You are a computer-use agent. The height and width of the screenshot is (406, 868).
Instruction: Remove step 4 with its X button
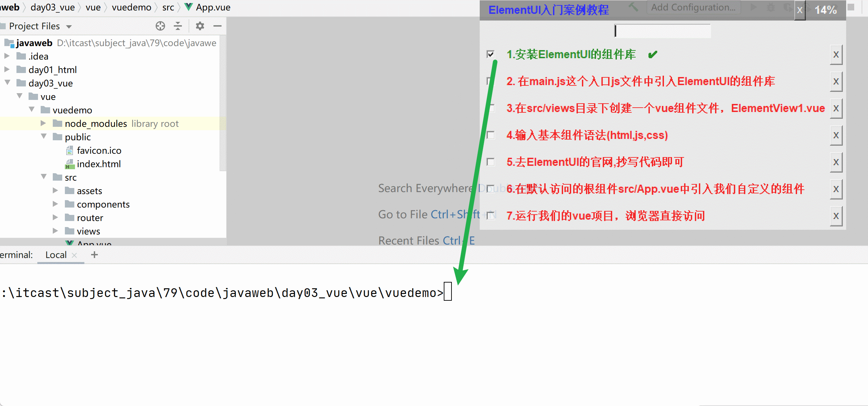click(836, 135)
